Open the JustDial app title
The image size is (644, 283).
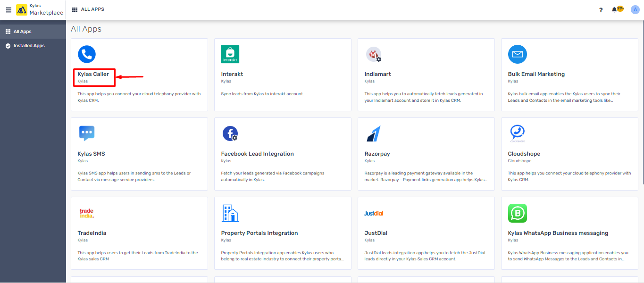[x=376, y=233]
